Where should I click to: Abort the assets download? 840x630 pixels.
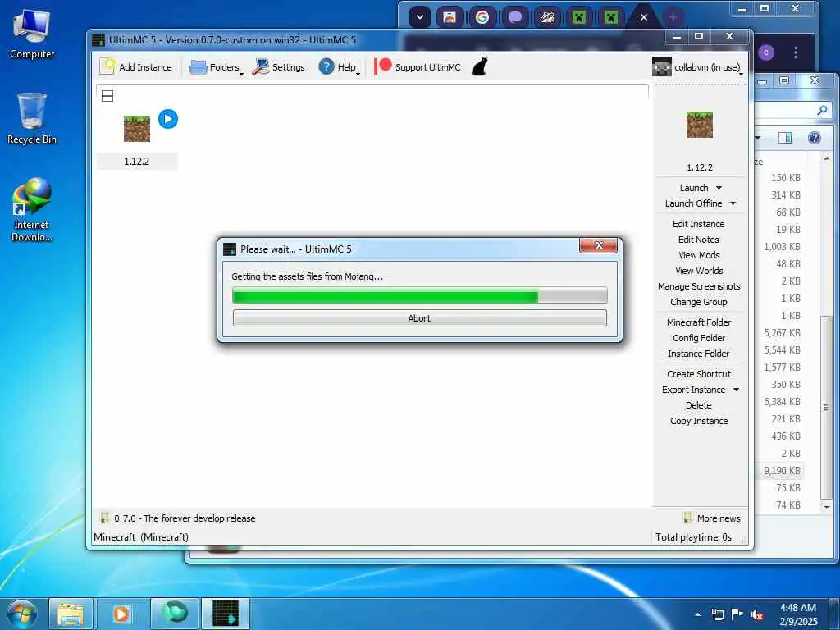click(x=419, y=317)
